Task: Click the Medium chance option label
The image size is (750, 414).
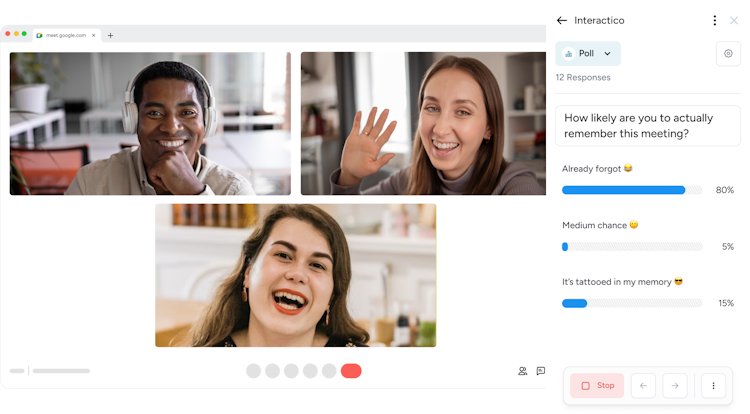Action: click(600, 225)
